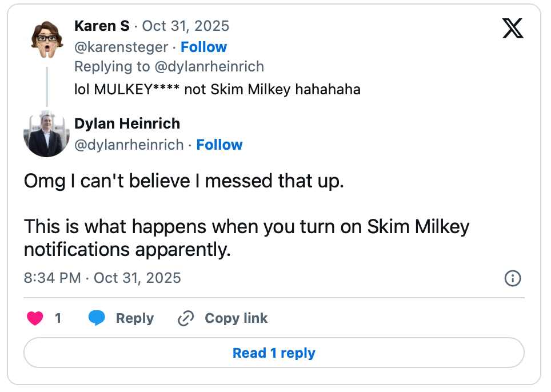Screen dimensions: 551x392
Task: Click the Karen S display name
Action: point(102,26)
